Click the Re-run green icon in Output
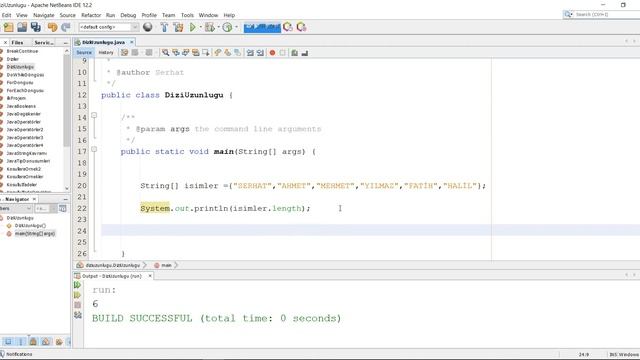The height and width of the screenshot is (360, 640). [x=78, y=285]
